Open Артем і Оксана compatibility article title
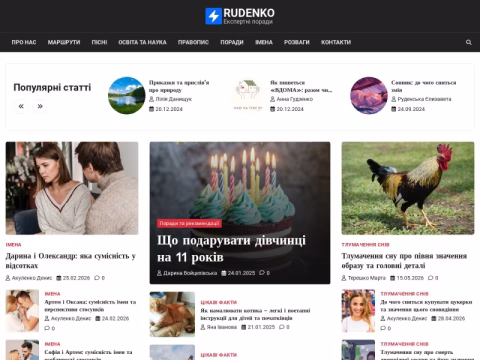The width and height of the screenshot is (480, 360). coord(90,305)
